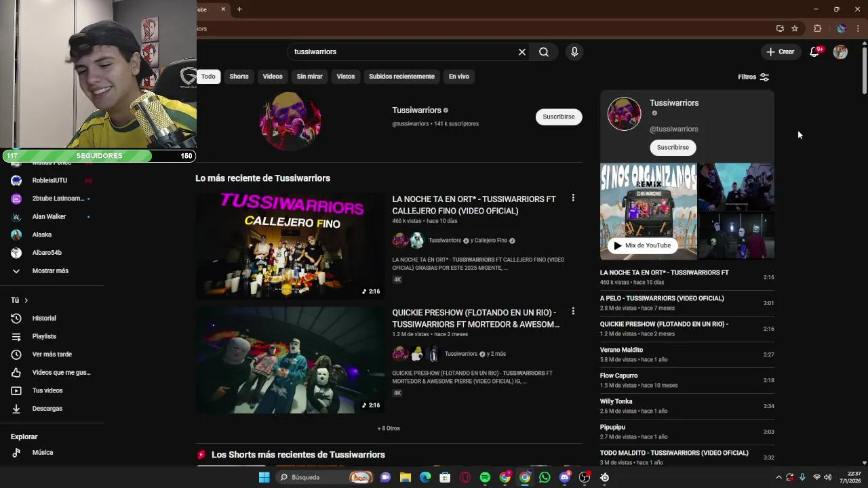The image size is (868, 488).
Task: Select the Subidos recientemente filter chip
Action: tap(401, 77)
